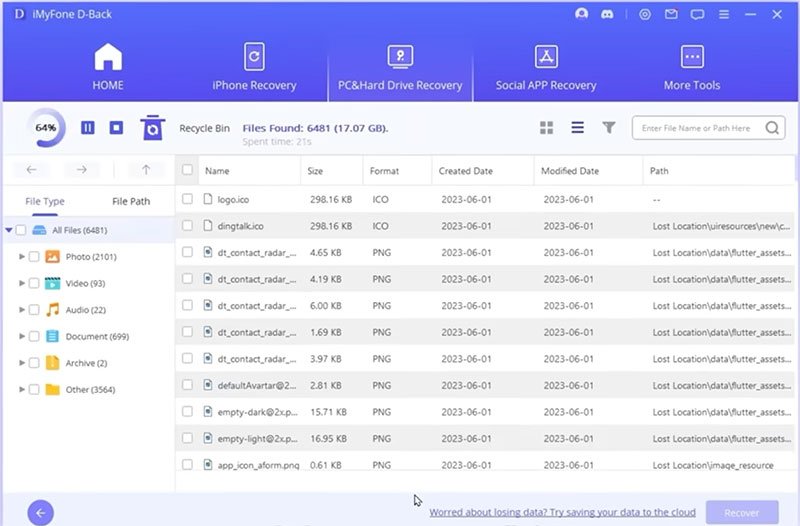The width and height of the screenshot is (800, 526).
Task: Sort by the Size column header
Action: (315, 171)
